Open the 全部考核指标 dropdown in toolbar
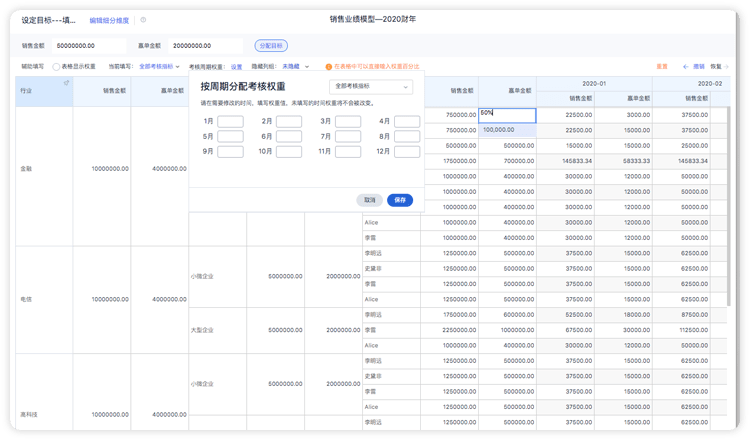Image resolution: width=750 pixels, height=440 pixels. [159, 66]
